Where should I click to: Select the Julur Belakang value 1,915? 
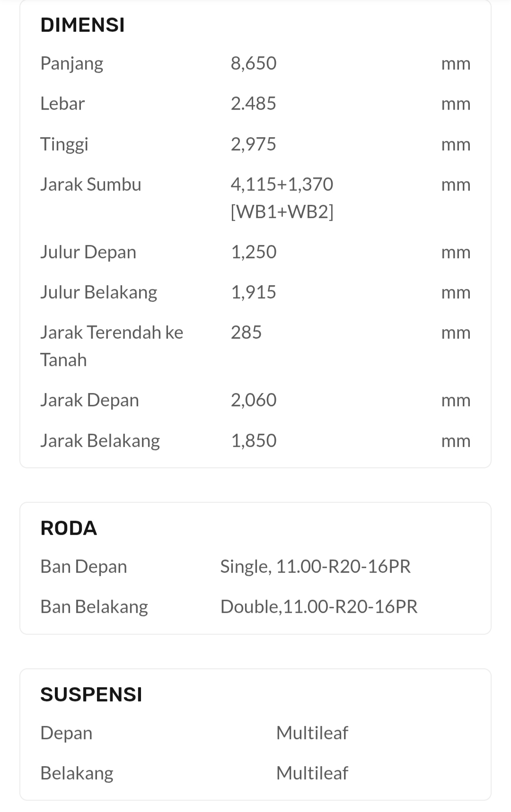[x=253, y=292]
